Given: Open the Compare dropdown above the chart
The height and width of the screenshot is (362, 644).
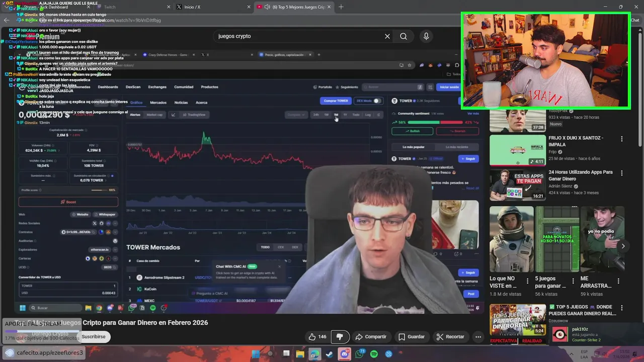Looking at the screenshot, I should point(296,115).
